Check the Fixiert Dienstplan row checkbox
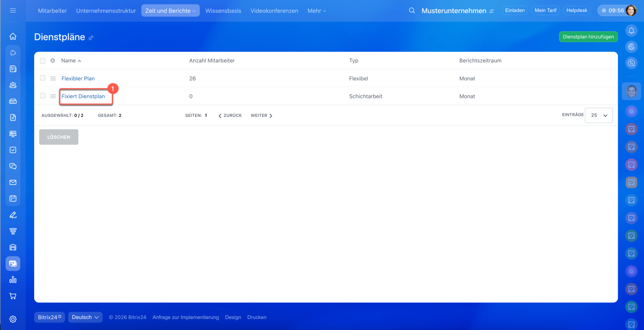Image resolution: width=644 pixels, height=330 pixels. point(43,96)
